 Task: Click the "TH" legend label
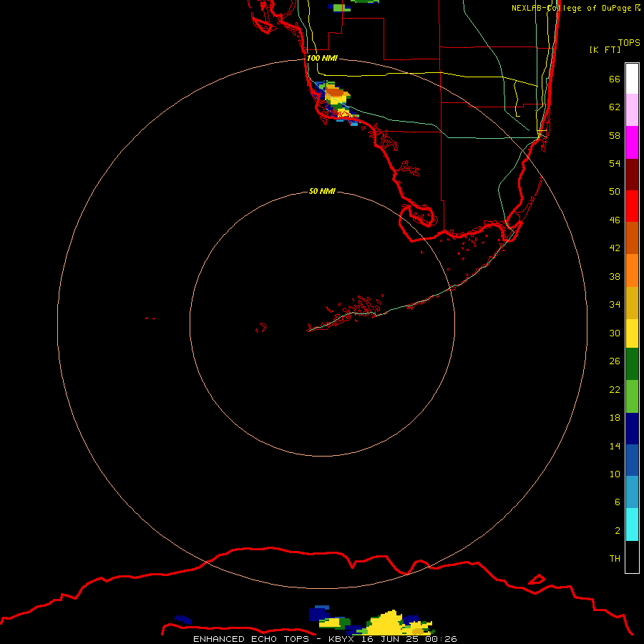(x=615, y=559)
